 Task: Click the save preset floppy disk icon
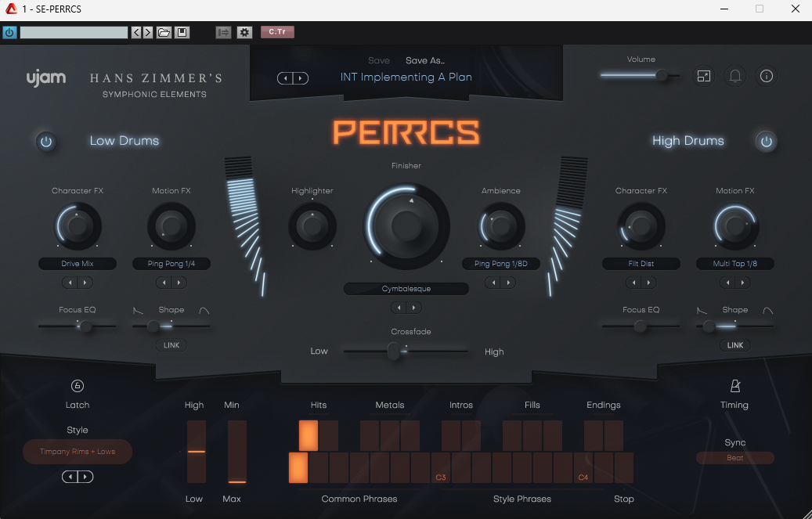[x=182, y=32]
